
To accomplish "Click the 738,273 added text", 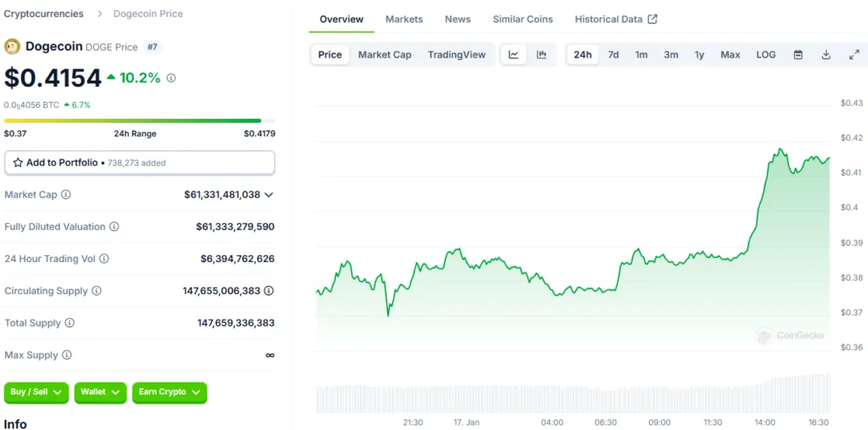I will click(x=136, y=163).
